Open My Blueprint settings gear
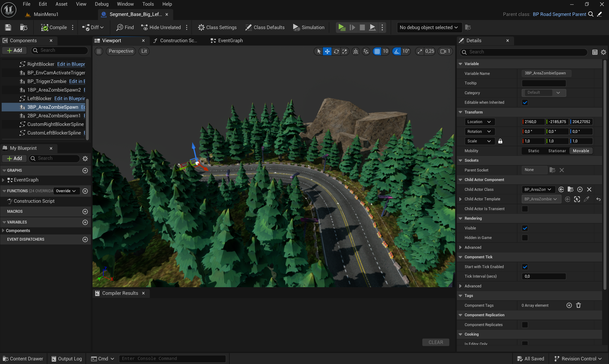609x364 pixels. tap(85, 158)
